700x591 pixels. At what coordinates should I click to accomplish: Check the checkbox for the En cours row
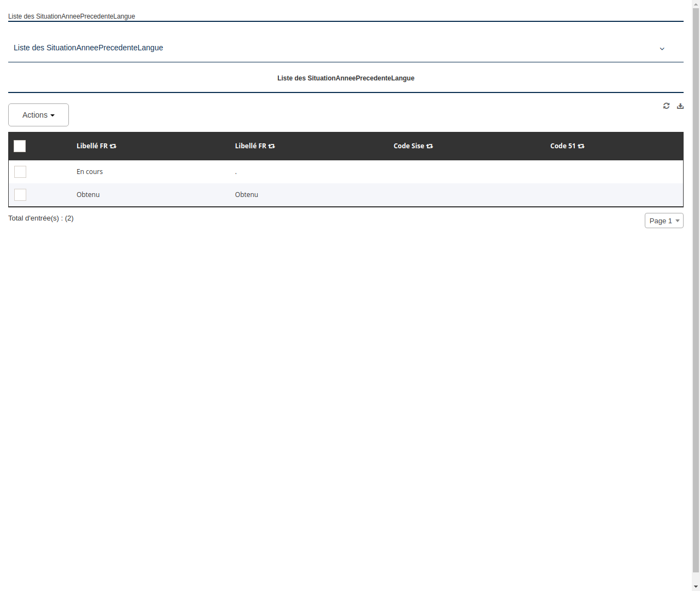coord(20,172)
